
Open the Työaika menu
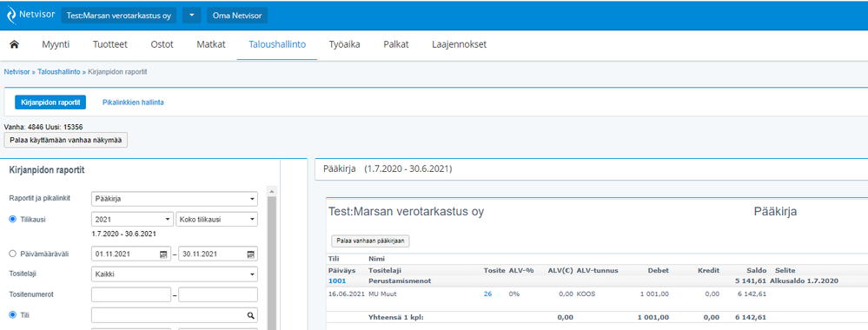pyautogui.click(x=344, y=45)
